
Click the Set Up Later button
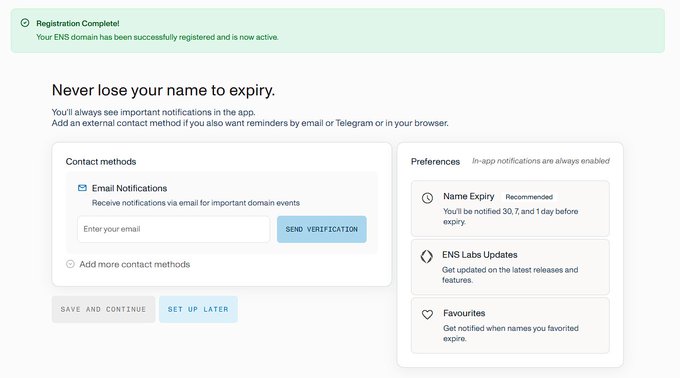(x=198, y=309)
